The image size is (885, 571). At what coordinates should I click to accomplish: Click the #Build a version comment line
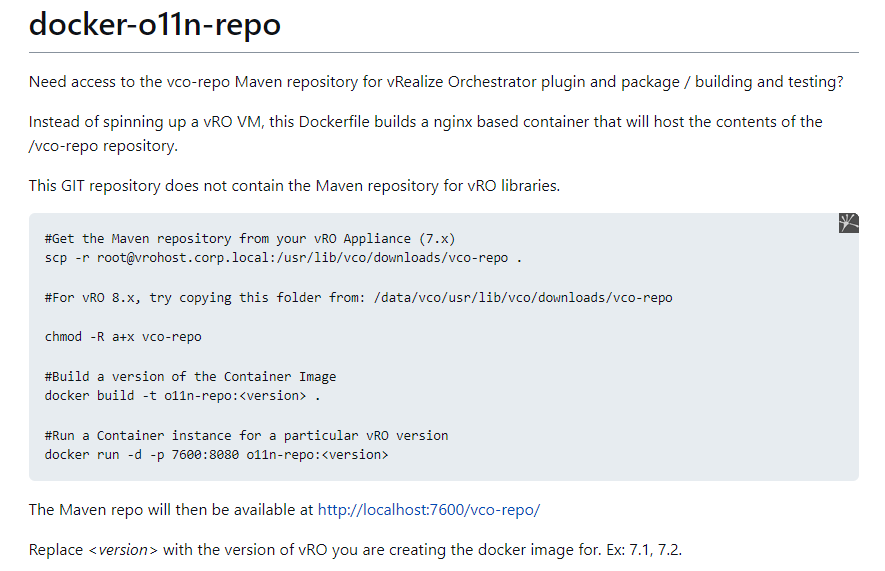point(190,376)
